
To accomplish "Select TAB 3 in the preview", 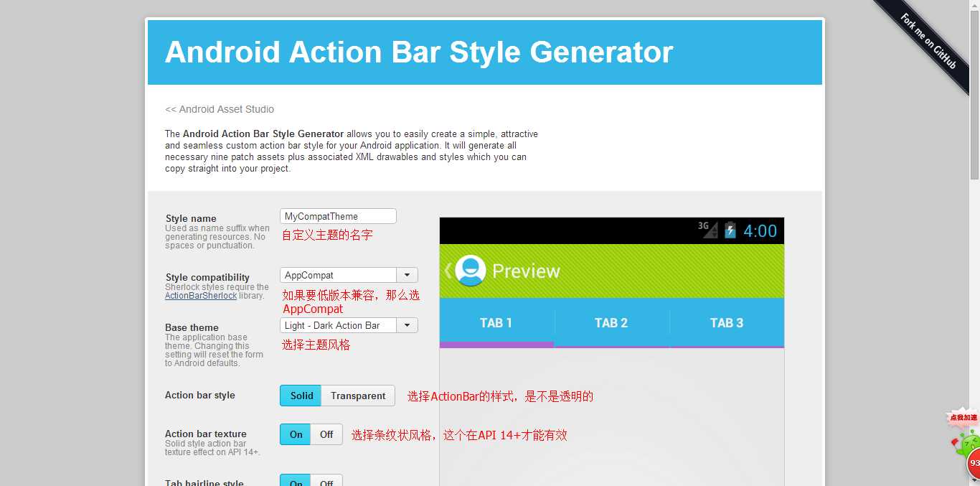I will pyautogui.click(x=727, y=323).
